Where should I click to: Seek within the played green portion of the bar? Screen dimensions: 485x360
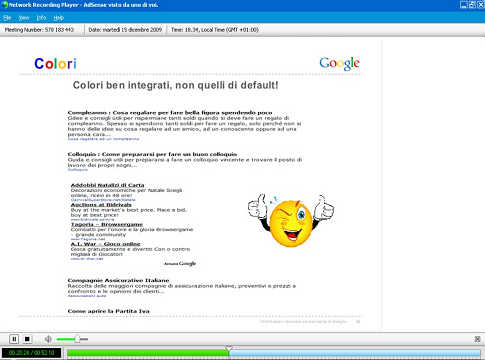click(148, 353)
